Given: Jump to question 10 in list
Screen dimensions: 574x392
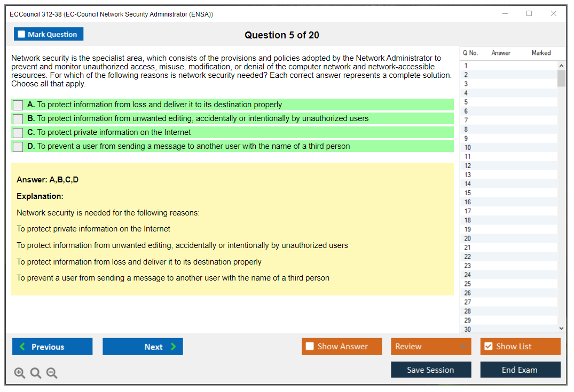Looking at the screenshot, I should [468, 148].
